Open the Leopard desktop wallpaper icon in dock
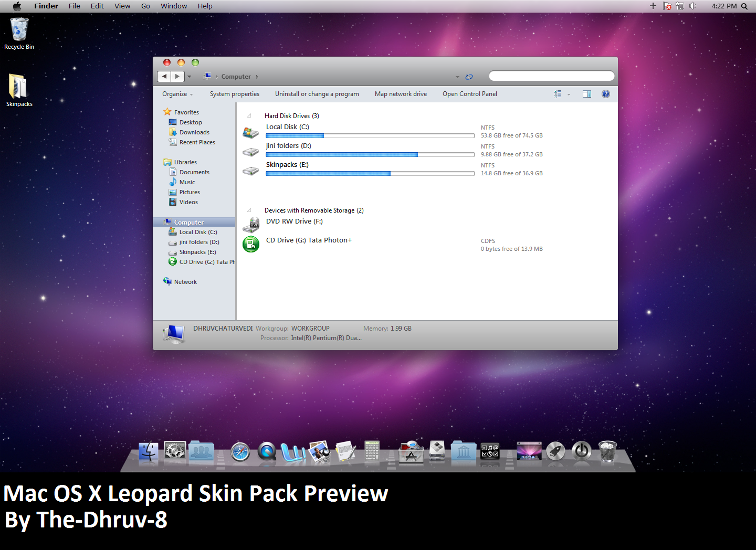This screenshot has width=756, height=550. tap(529, 451)
